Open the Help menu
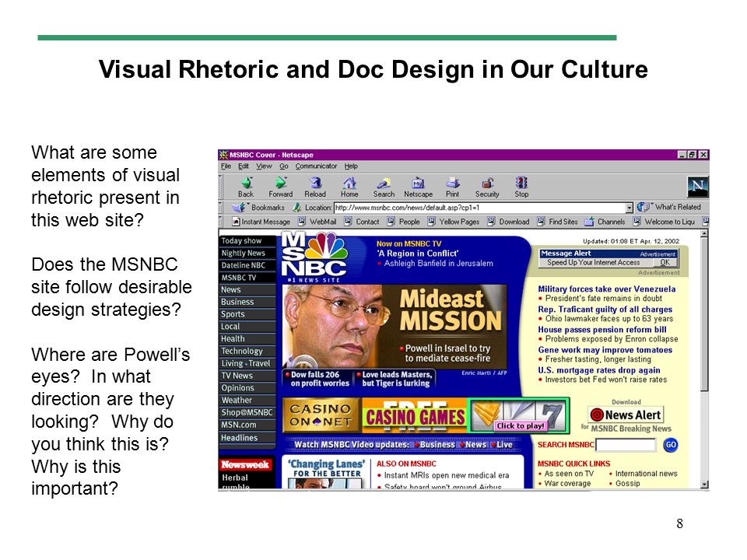This screenshot has width=747, height=560. pyautogui.click(x=351, y=166)
